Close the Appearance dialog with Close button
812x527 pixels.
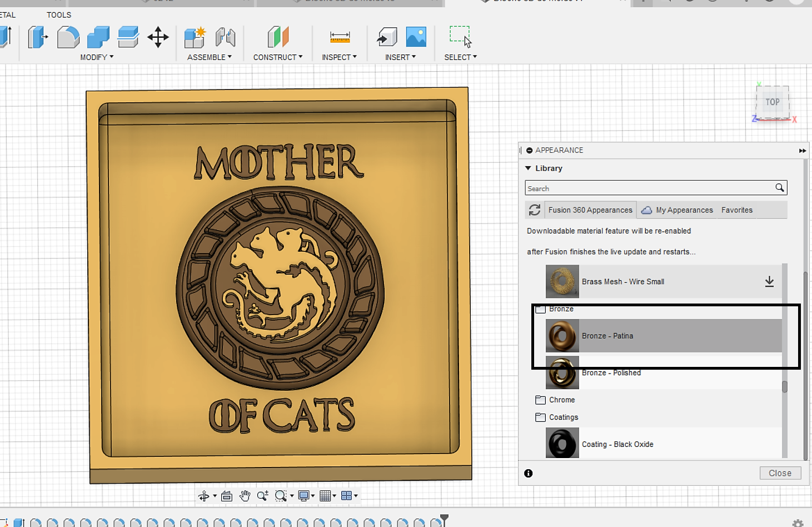(x=780, y=473)
